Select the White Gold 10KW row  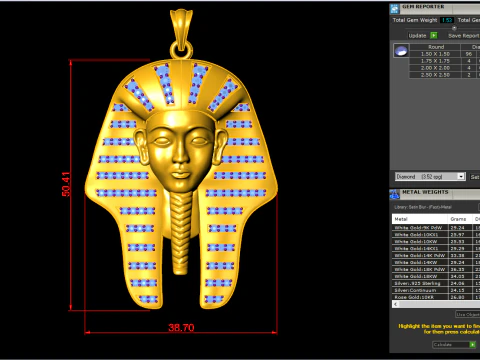(x=436, y=242)
